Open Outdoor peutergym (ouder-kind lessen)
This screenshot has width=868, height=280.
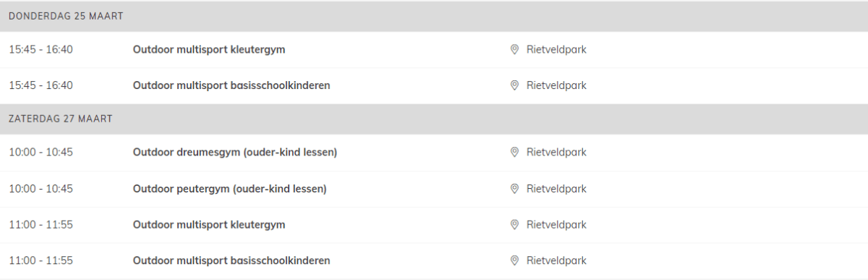[x=230, y=189]
